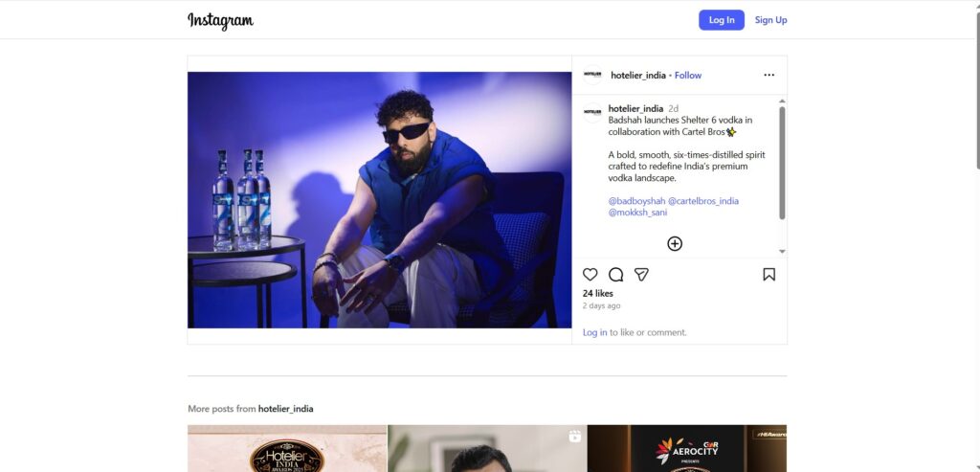980x472 pixels.
Task: Follow the hotelier_india account
Action: [688, 75]
